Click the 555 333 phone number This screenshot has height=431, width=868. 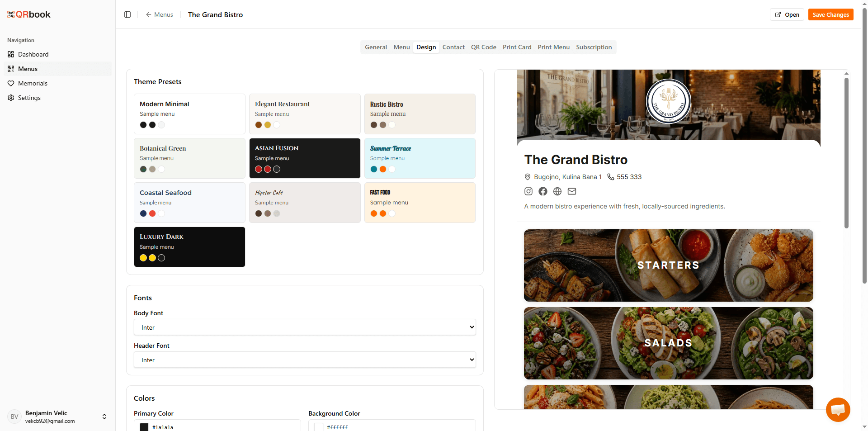(629, 177)
